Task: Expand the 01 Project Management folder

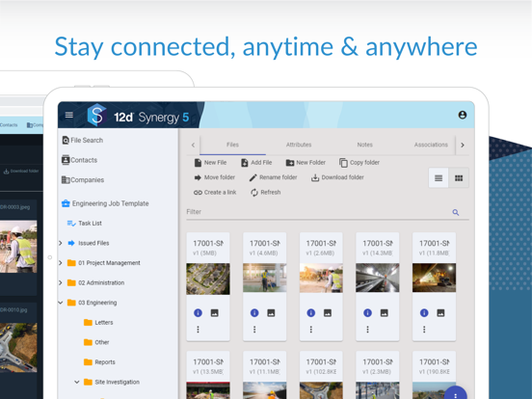Action: [61, 263]
